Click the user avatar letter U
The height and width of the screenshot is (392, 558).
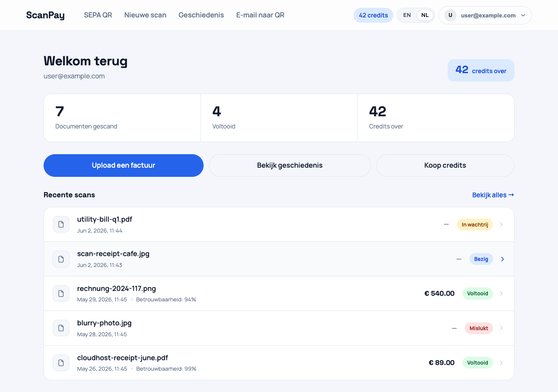[x=450, y=15]
